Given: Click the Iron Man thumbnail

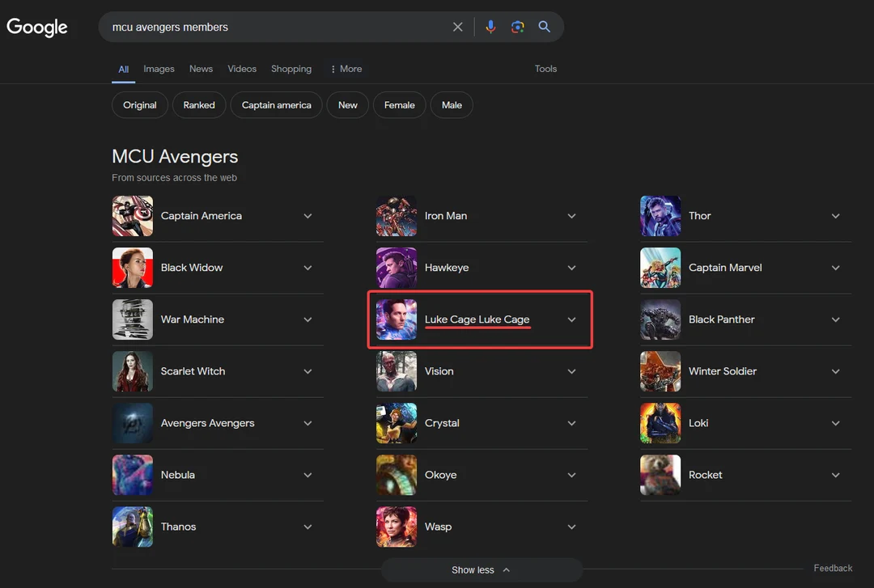Looking at the screenshot, I should click(x=397, y=216).
